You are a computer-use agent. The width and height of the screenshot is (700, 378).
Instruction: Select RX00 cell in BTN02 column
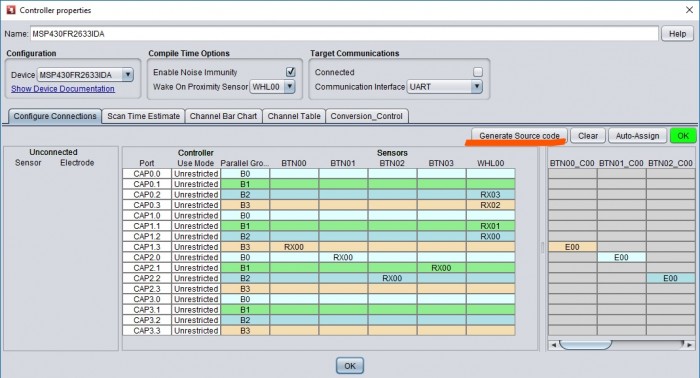click(392, 278)
